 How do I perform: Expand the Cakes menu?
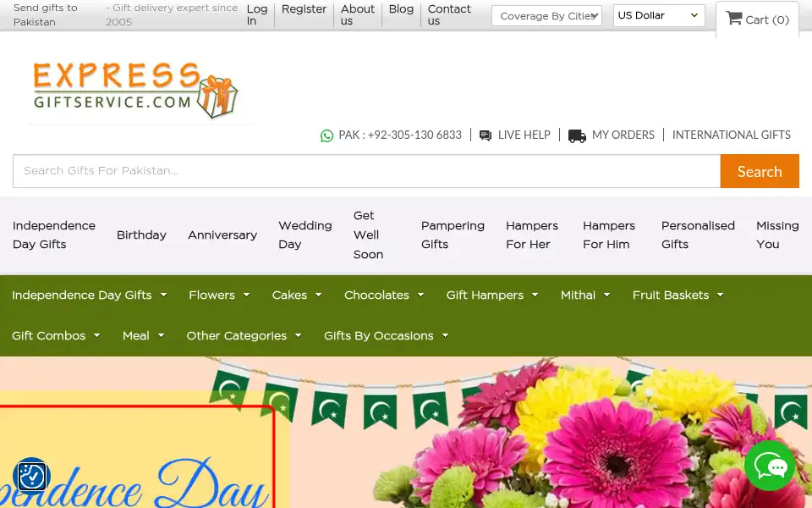click(x=297, y=295)
